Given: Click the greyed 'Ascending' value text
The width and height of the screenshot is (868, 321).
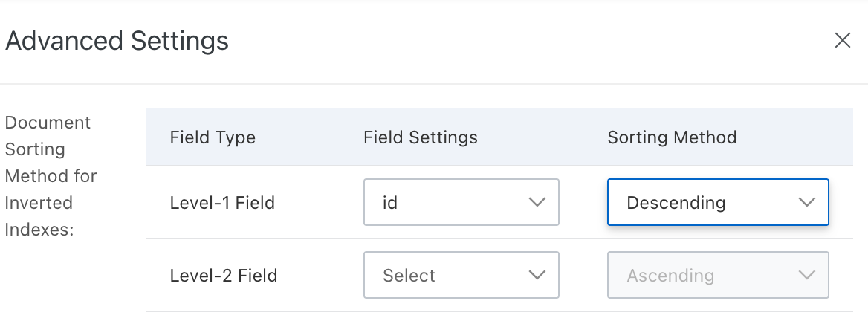Looking at the screenshot, I should click(x=670, y=276).
